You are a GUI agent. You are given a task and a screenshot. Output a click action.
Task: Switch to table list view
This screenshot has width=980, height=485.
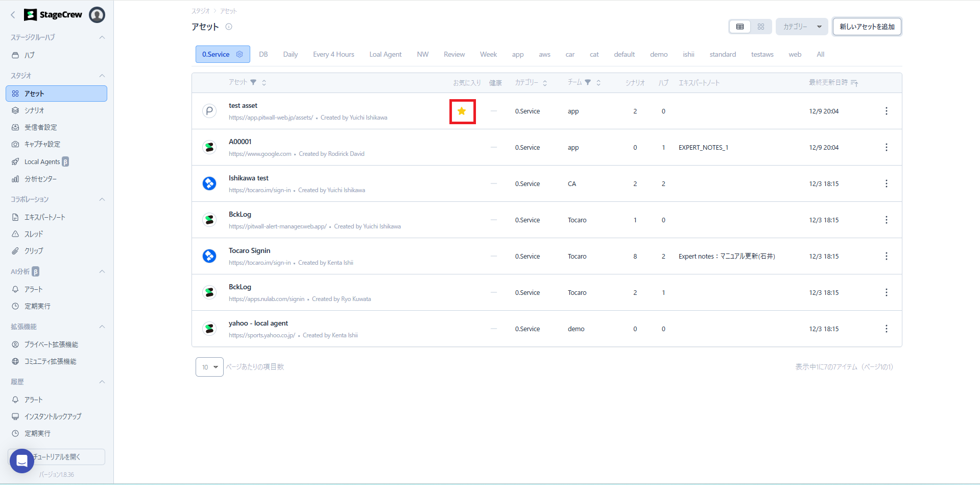(739, 27)
